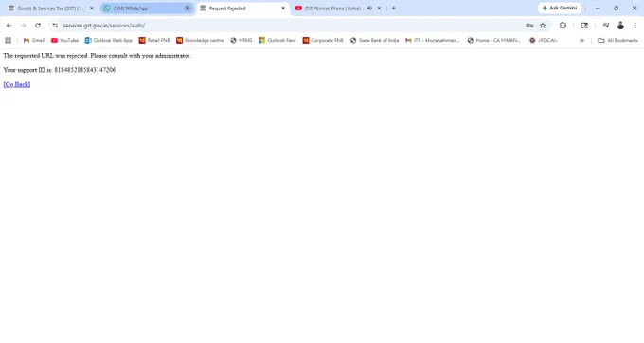Bookmark this page with the star icon
The image size is (644, 343).
point(543,26)
